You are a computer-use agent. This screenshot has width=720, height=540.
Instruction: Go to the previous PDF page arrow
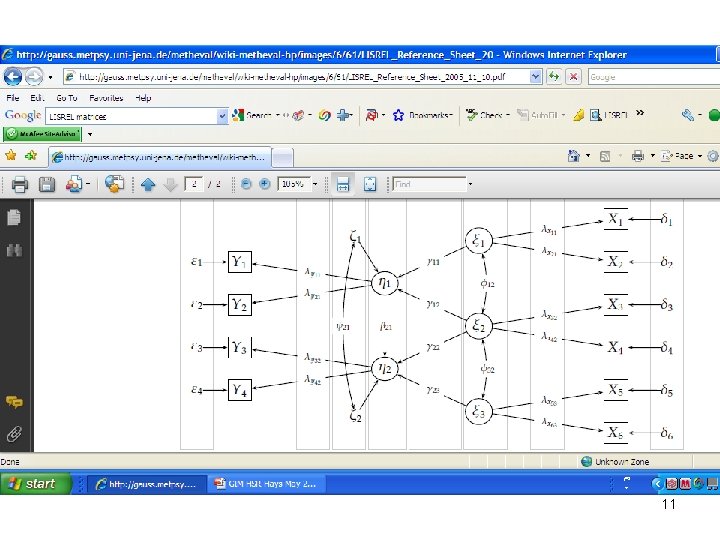tap(148, 185)
